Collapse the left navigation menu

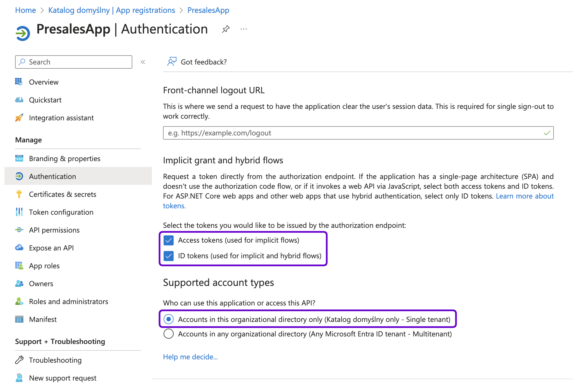pyautogui.click(x=143, y=62)
